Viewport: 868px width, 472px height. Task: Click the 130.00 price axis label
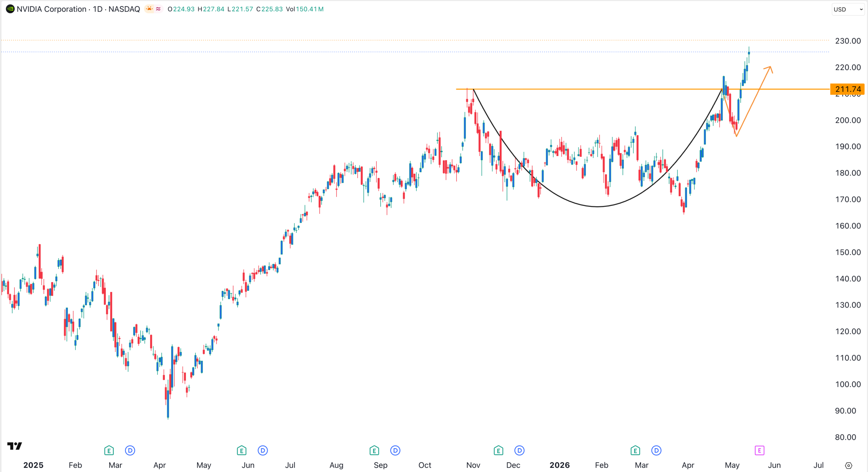click(x=848, y=305)
